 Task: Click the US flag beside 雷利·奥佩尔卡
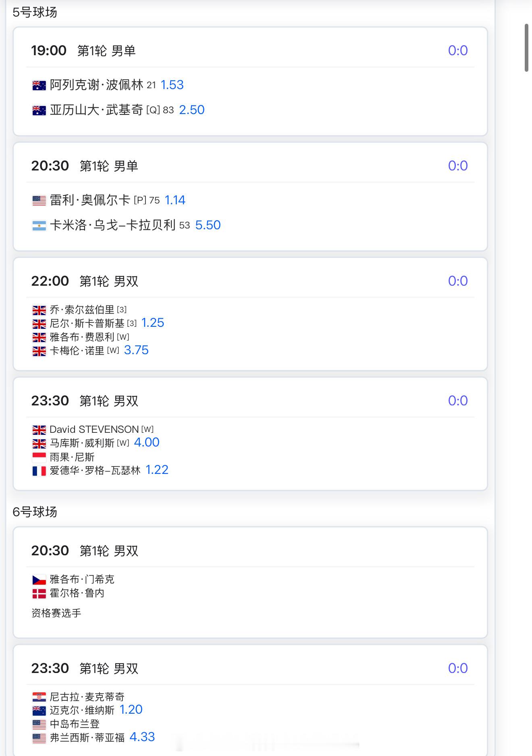pyautogui.click(x=39, y=201)
